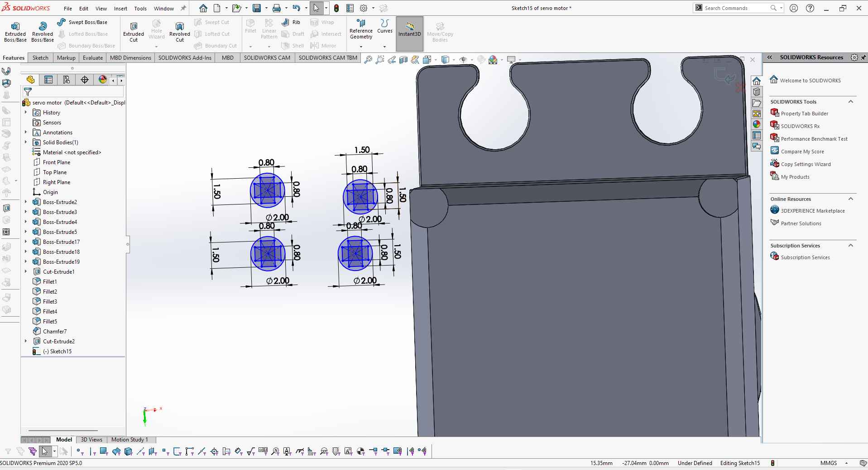This screenshot has height=470, width=868.
Task: Click the Zoom to Fit icon
Action: (368, 59)
